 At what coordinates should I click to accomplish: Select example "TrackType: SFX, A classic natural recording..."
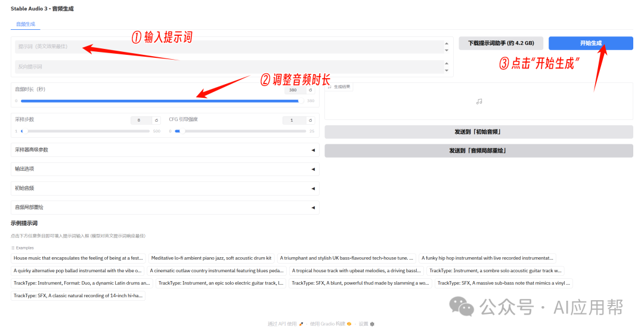pyautogui.click(x=78, y=295)
